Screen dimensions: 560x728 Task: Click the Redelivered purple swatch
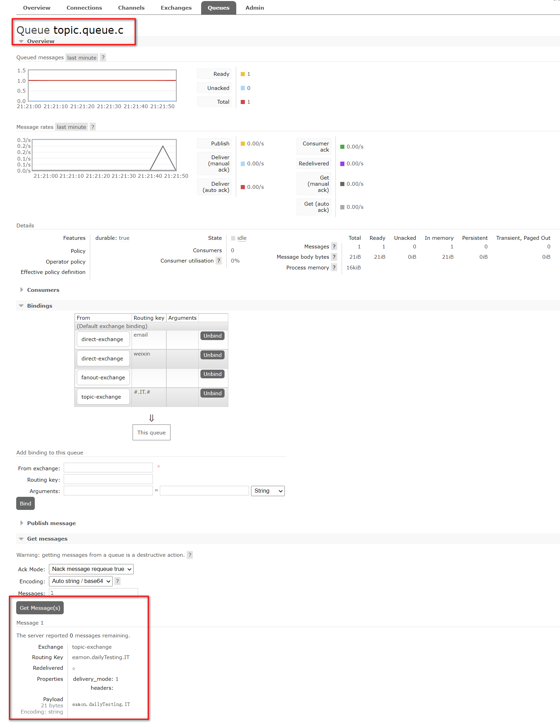(x=342, y=163)
